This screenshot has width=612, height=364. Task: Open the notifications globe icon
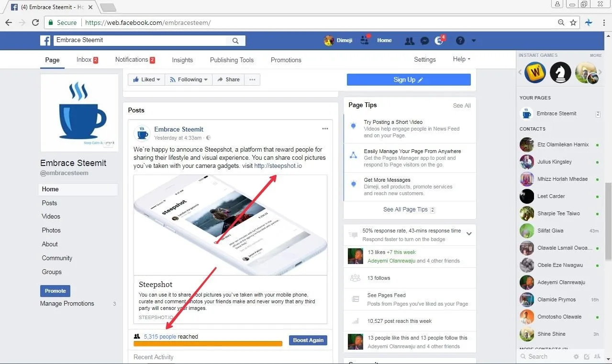(439, 41)
